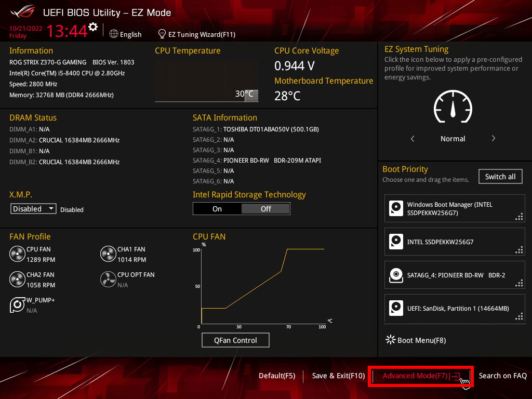Click the PIONEER BD-RW optical drive icon
The width and height of the screenshot is (532, 399).
396,275
